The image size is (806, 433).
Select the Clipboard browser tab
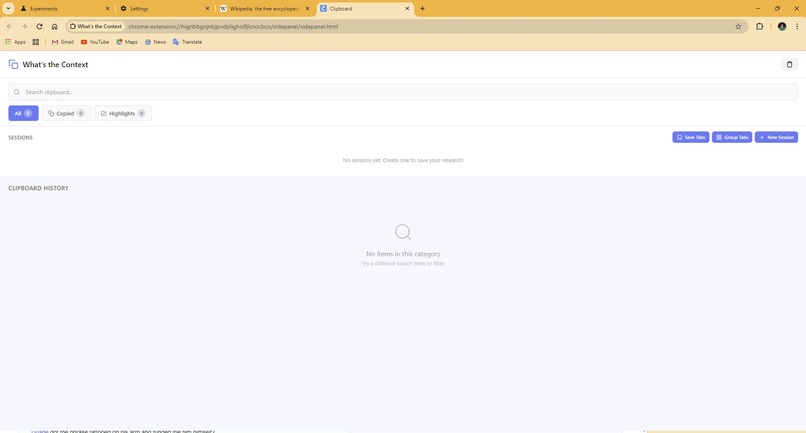[x=364, y=9]
